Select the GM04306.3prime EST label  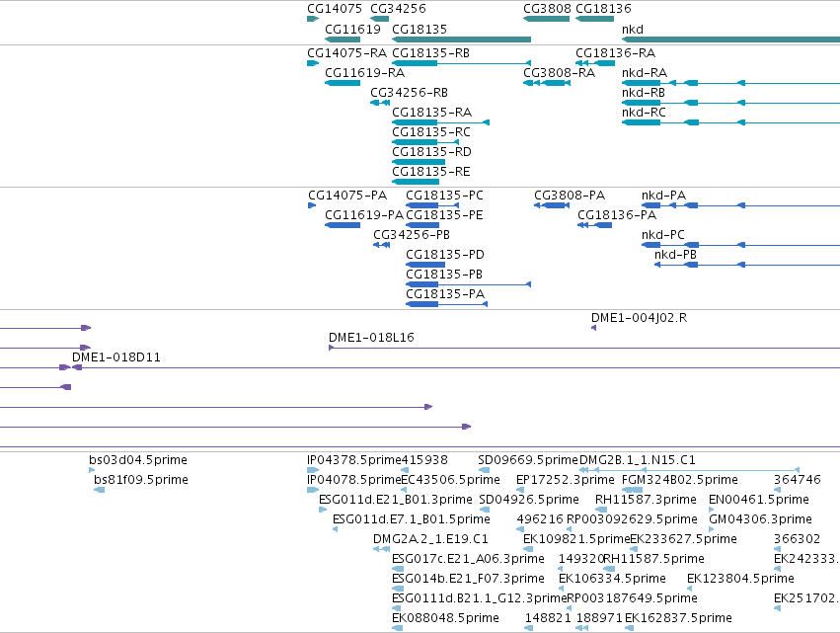760,519
